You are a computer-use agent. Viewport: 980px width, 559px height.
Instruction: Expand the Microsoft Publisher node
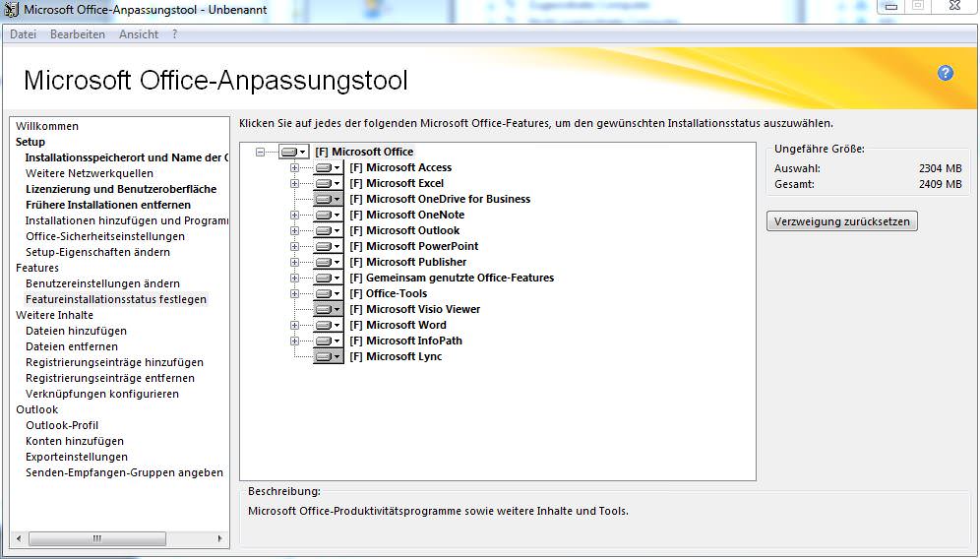click(x=294, y=262)
